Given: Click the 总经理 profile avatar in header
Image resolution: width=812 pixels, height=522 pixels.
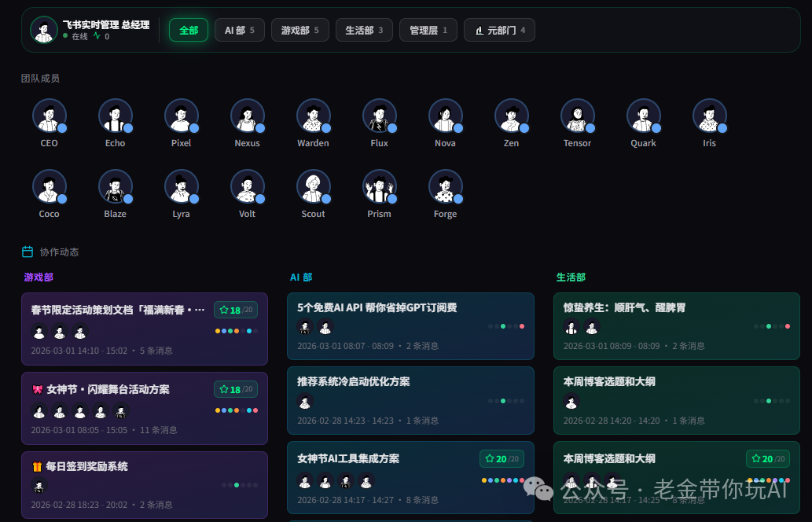Looking at the screenshot, I should 43,30.
